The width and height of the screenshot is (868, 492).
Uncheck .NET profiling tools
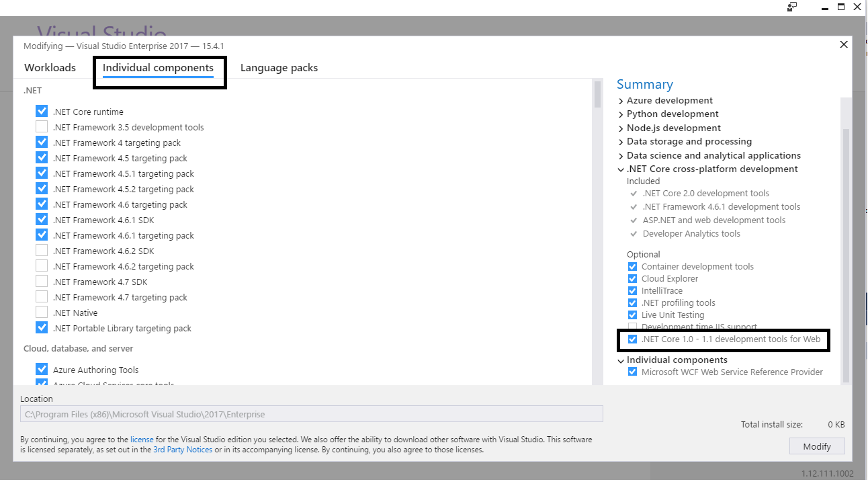coord(632,303)
